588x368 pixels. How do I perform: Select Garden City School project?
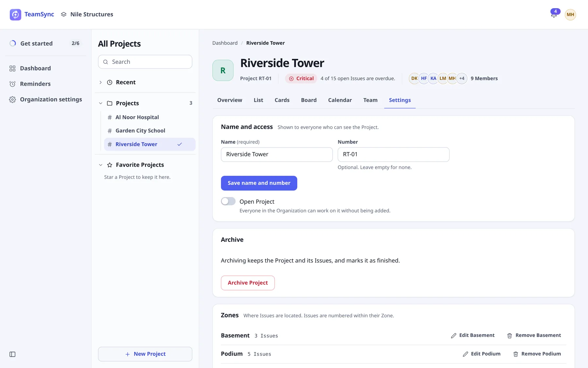[x=150, y=131]
